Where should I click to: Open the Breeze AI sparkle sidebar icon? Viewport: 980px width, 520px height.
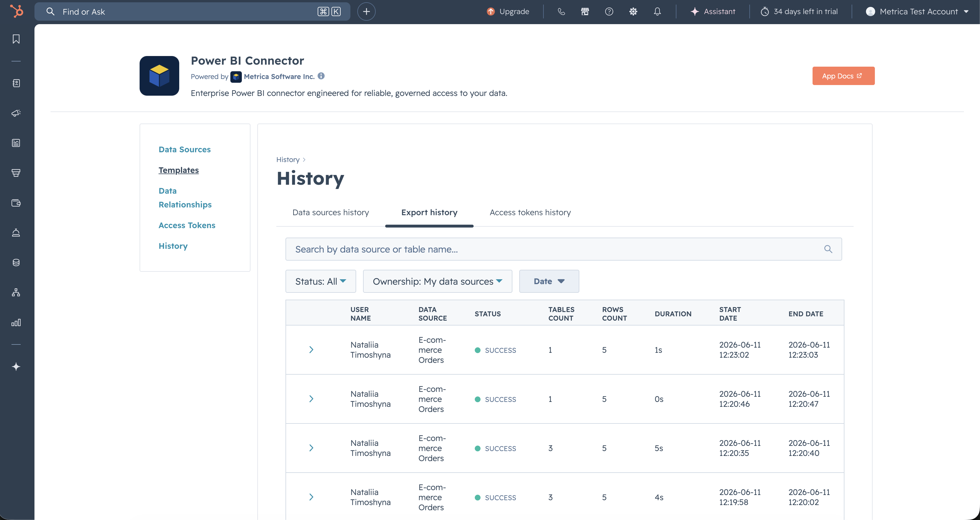(16, 367)
